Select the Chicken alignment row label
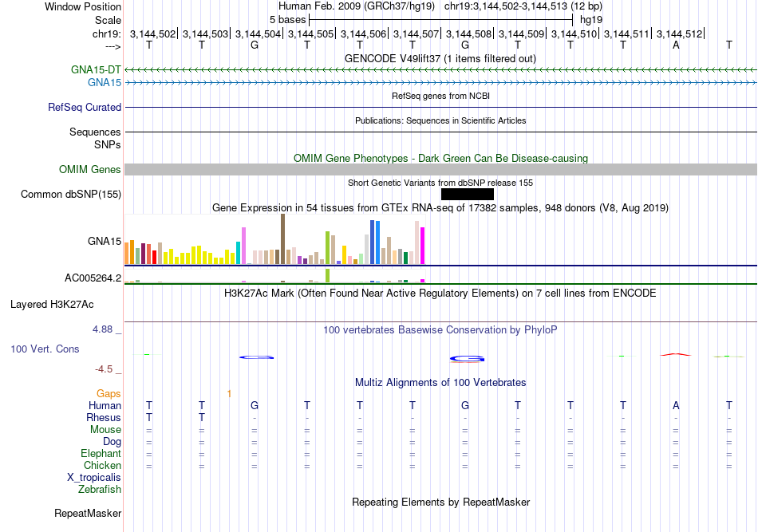 pyautogui.click(x=102, y=465)
